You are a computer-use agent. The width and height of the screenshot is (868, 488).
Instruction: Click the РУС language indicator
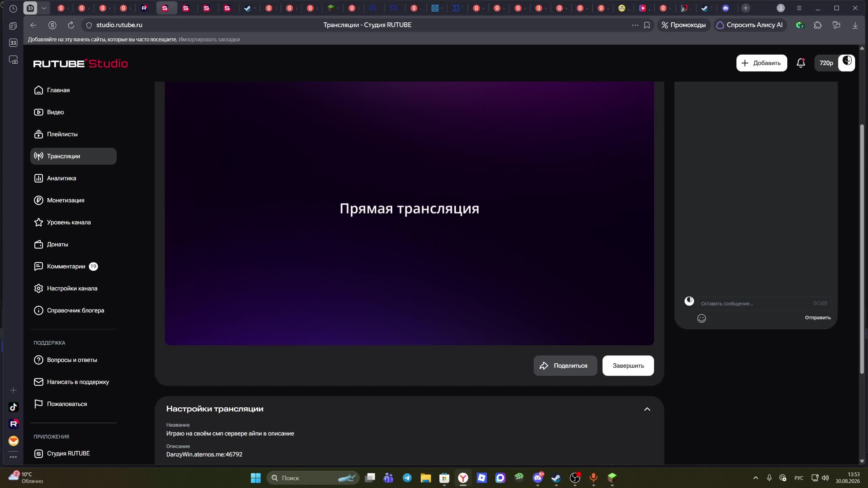799,478
